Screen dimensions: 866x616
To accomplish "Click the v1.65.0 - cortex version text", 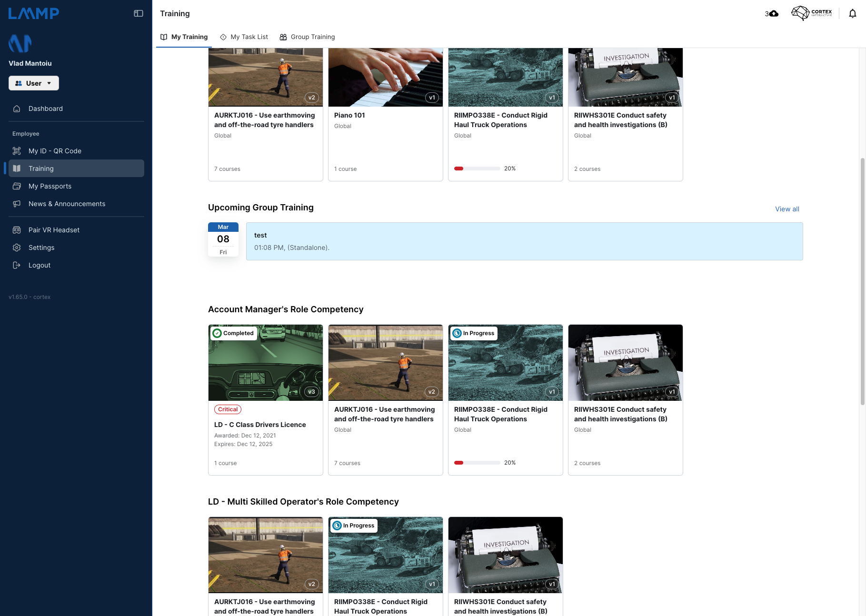I will click(30, 297).
